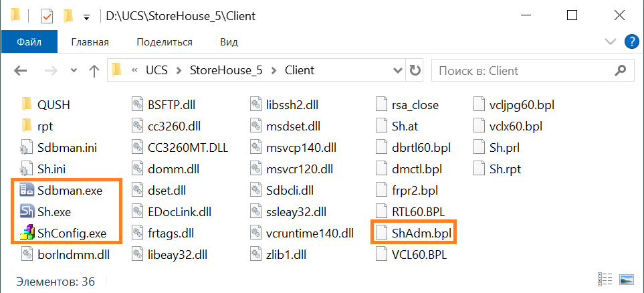The image size is (644, 293).
Task: Click the Sdbman.ini settings file icon
Action: tap(27, 148)
